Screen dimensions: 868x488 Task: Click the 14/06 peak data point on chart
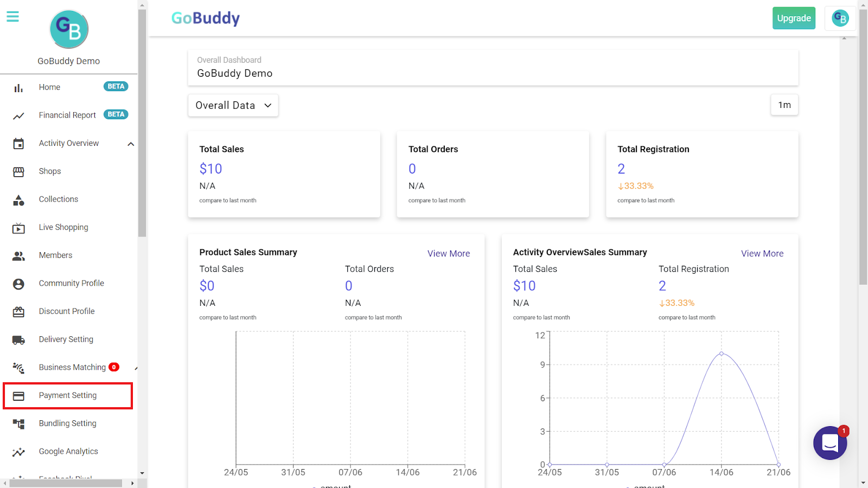(x=722, y=354)
